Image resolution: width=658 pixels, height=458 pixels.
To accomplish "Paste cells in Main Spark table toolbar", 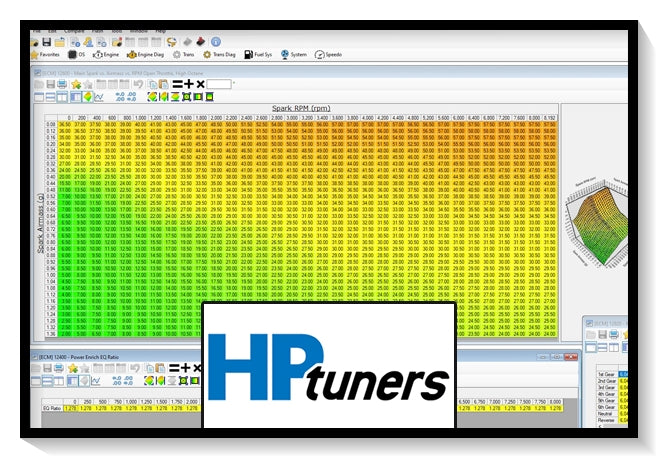I will click(x=163, y=84).
